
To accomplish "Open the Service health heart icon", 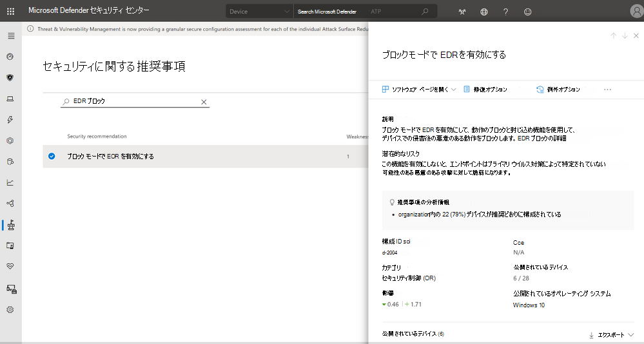I will 10,266.
